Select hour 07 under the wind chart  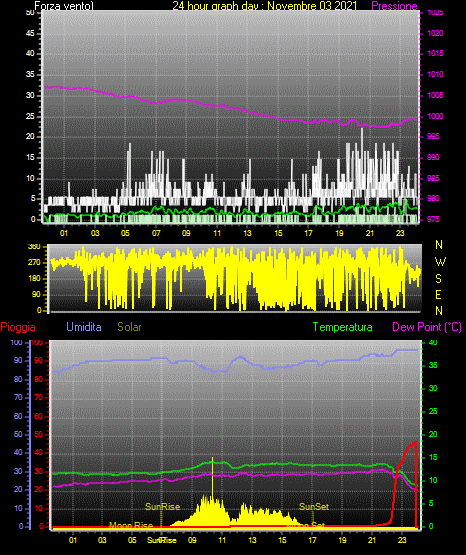156,233
